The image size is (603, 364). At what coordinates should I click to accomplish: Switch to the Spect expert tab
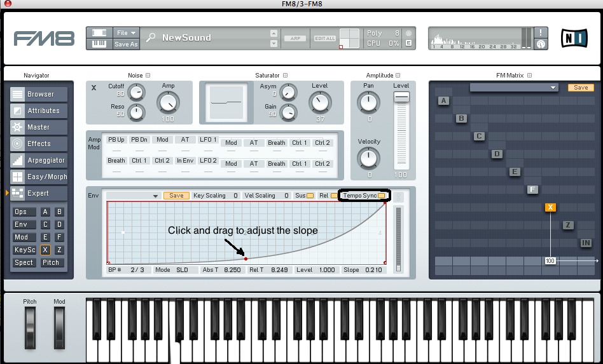tap(24, 262)
